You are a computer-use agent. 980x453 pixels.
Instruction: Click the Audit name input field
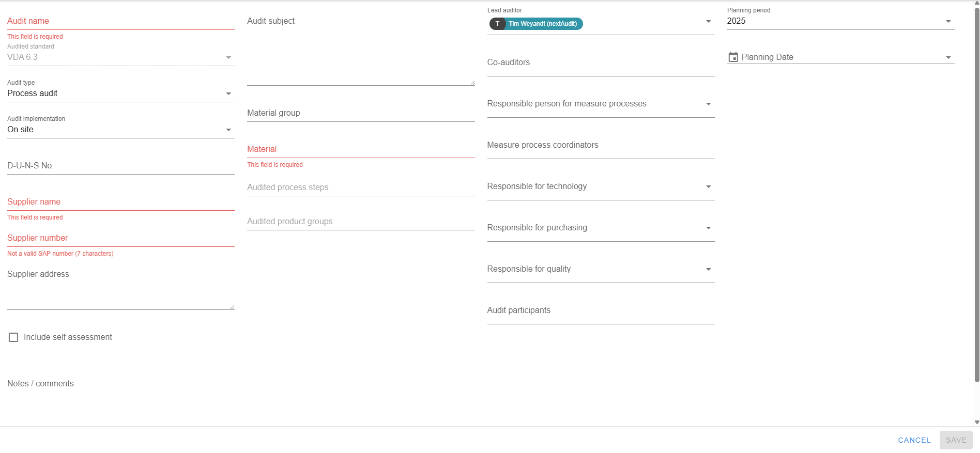point(120,21)
